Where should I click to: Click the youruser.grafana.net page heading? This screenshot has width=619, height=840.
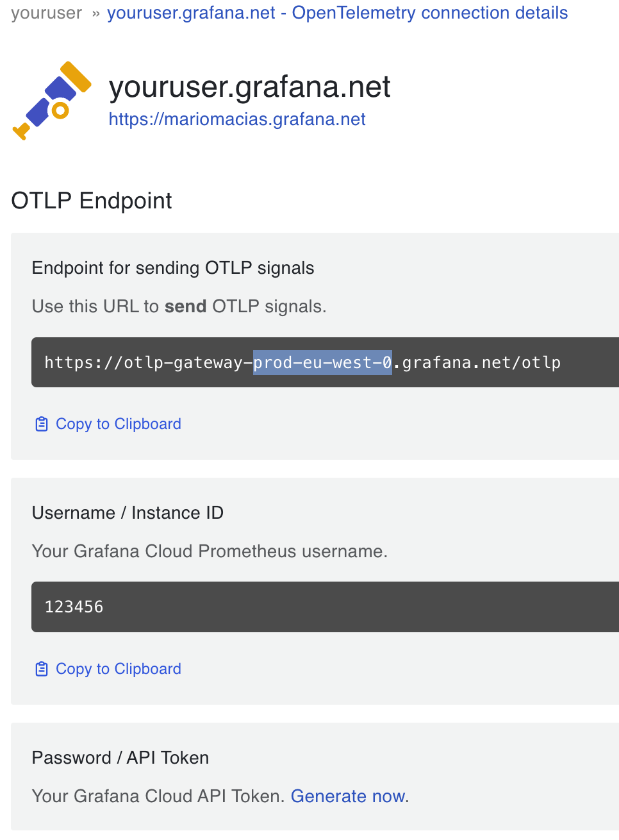(x=249, y=87)
